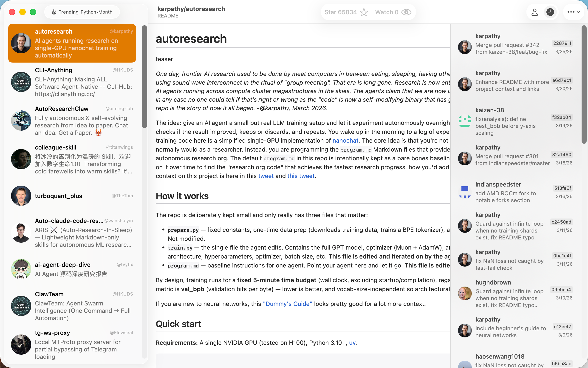Screen dimensions: 588x368
Task: Click karpathy avatar on commit 32a1460
Action: [465, 158]
